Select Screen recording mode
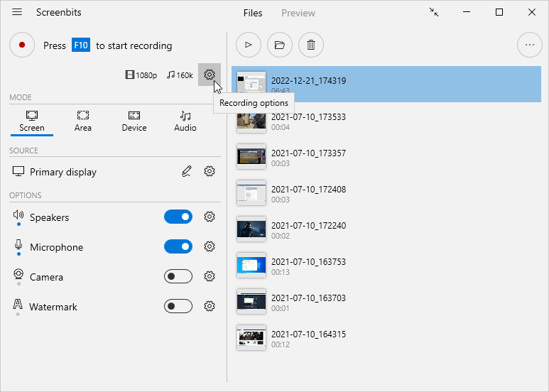Image resolution: width=549 pixels, height=392 pixels. [32, 122]
